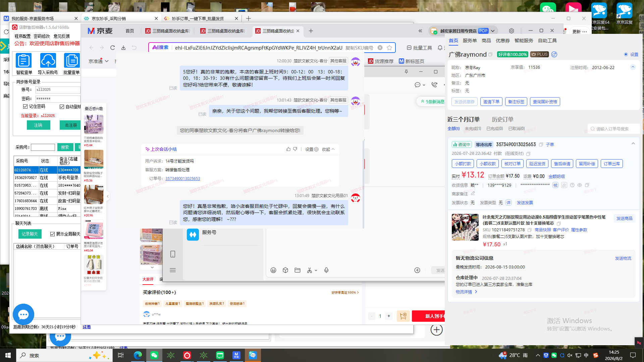Screen dimensions: 644x362
Task: Filter orders by 未完成(1)
Action: point(473,129)
